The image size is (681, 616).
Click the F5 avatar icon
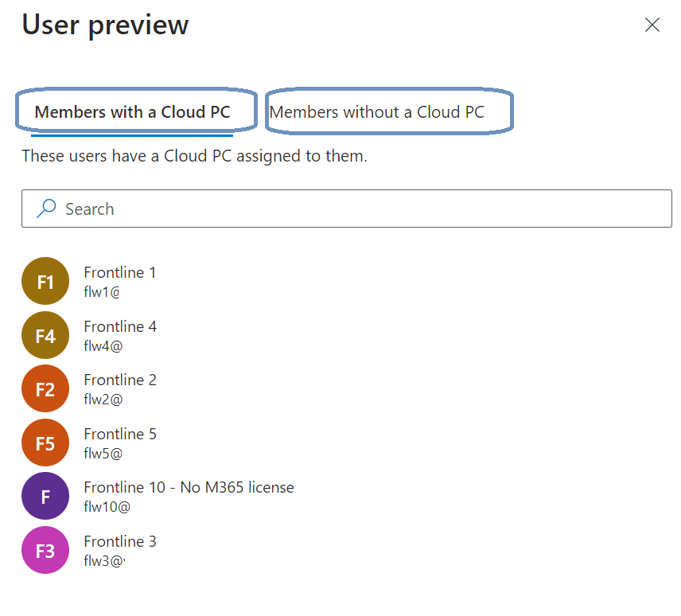coord(45,443)
